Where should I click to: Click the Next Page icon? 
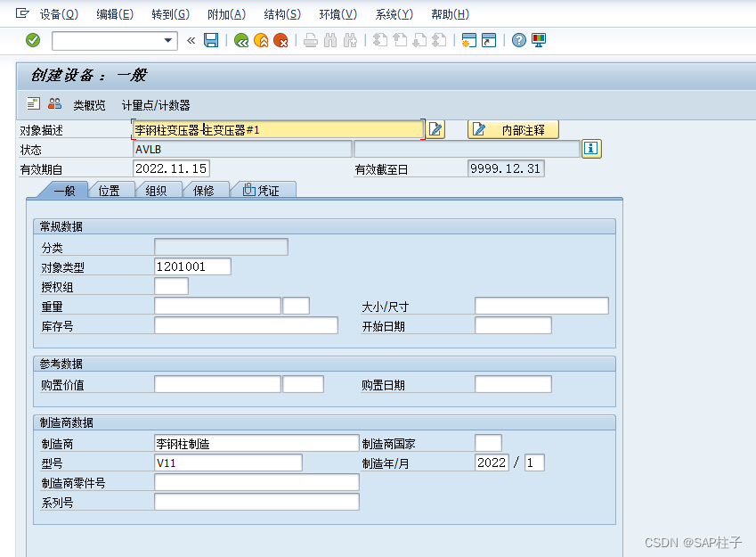[419, 40]
